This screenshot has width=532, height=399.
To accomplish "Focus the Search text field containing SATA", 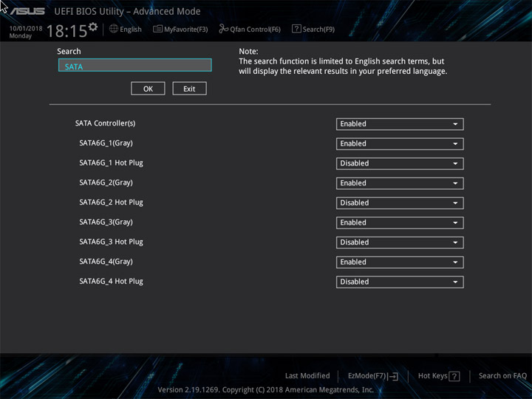I will pyautogui.click(x=135, y=65).
